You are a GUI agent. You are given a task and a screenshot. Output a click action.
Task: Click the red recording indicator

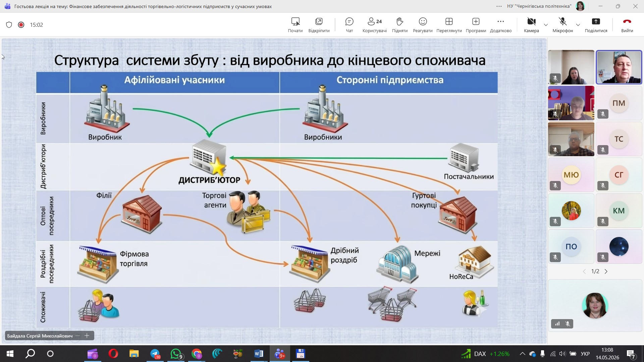(x=21, y=25)
